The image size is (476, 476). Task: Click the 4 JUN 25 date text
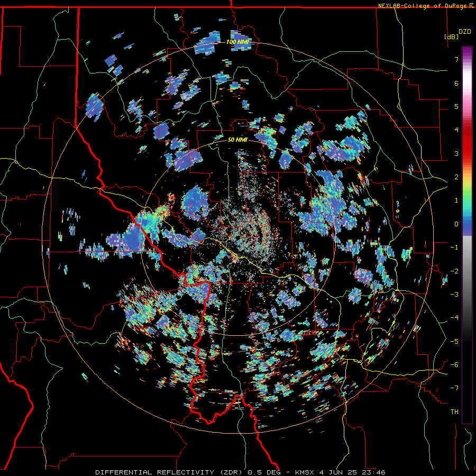pyautogui.click(x=338, y=472)
